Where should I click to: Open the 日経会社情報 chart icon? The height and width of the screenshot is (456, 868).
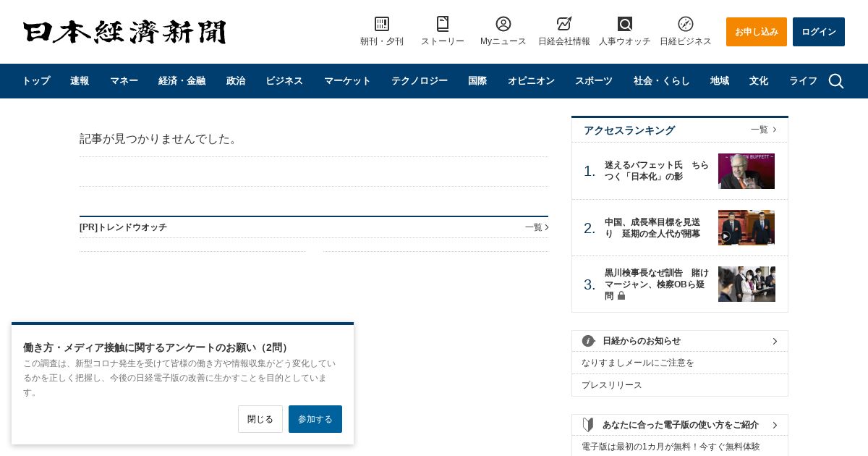pyautogui.click(x=564, y=24)
